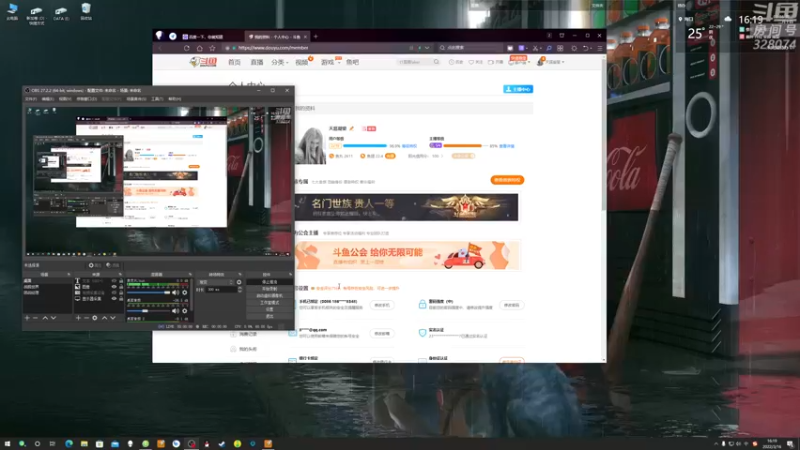Add a new scene in OBS scenes panel
The height and width of the screenshot is (450, 800).
point(27,318)
